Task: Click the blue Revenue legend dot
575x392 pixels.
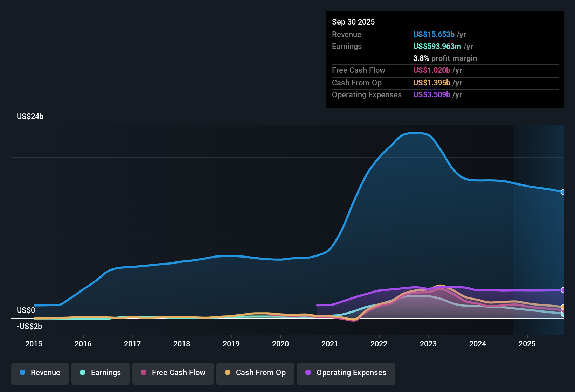Action: coord(22,373)
